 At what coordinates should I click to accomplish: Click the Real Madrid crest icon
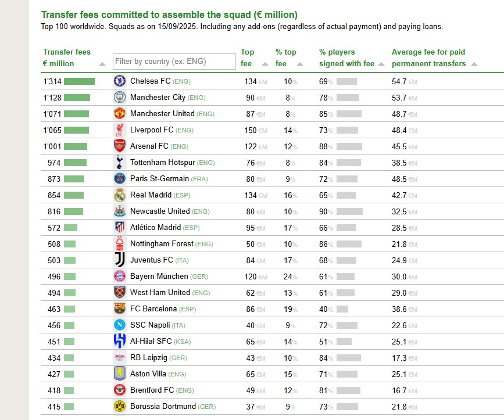point(120,195)
